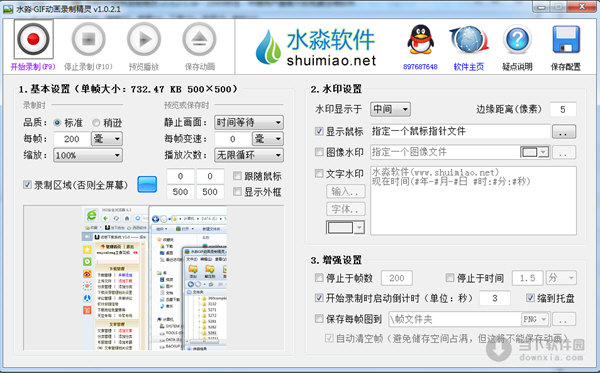600x373 pixels.
Task: Click the 软件主页 link text
Action: (x=469, y=67)
